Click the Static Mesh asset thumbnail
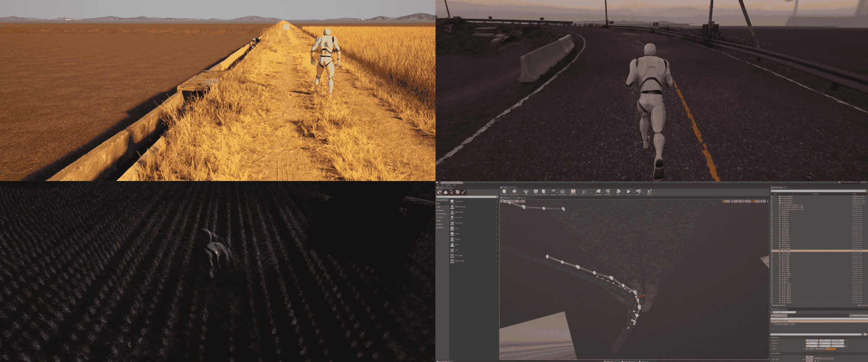This screenshot has width=868, height=362. [x=809, y=359]
